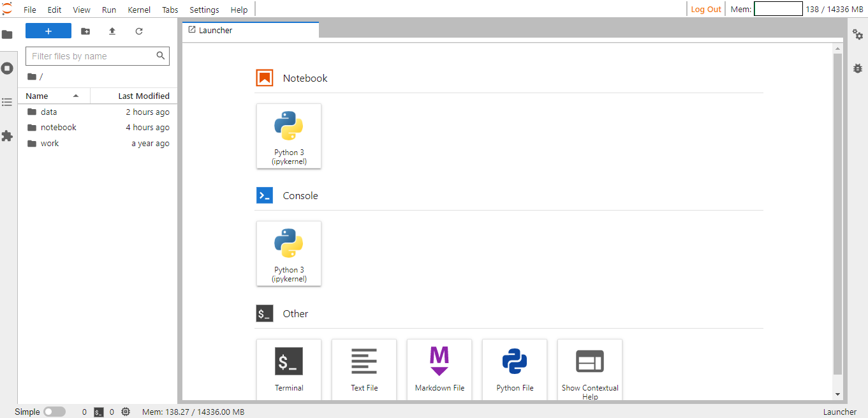Launch a new Terminal
Viewport: 868px width, 418px height.
tap(289, 369)
